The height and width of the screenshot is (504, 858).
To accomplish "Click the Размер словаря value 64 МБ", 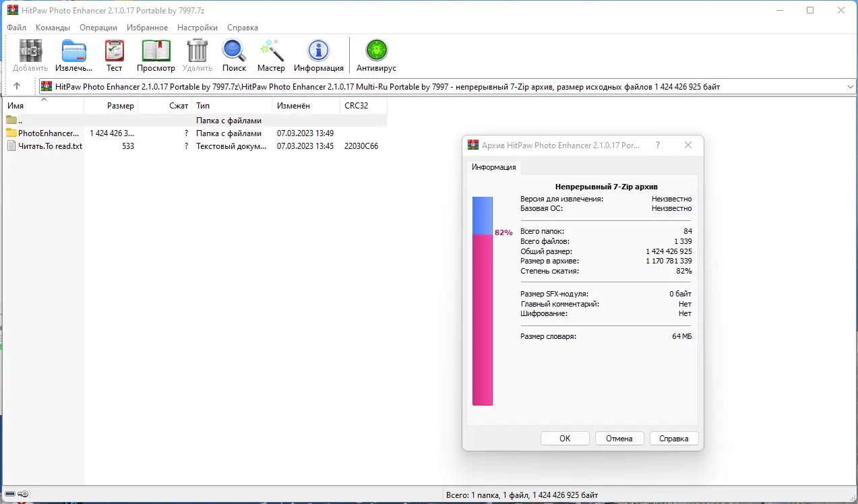I will click(682, 336).
